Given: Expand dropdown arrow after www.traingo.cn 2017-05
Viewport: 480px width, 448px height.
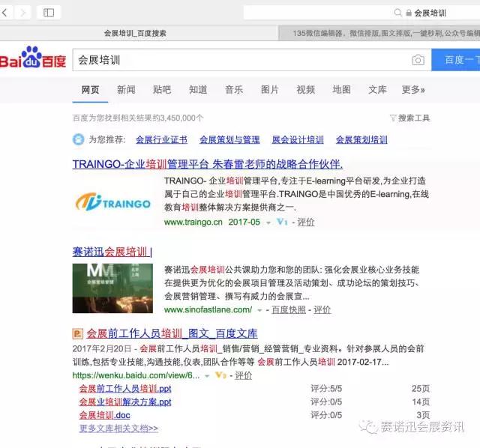Looking at the screenshot, I should click(268, 223).
